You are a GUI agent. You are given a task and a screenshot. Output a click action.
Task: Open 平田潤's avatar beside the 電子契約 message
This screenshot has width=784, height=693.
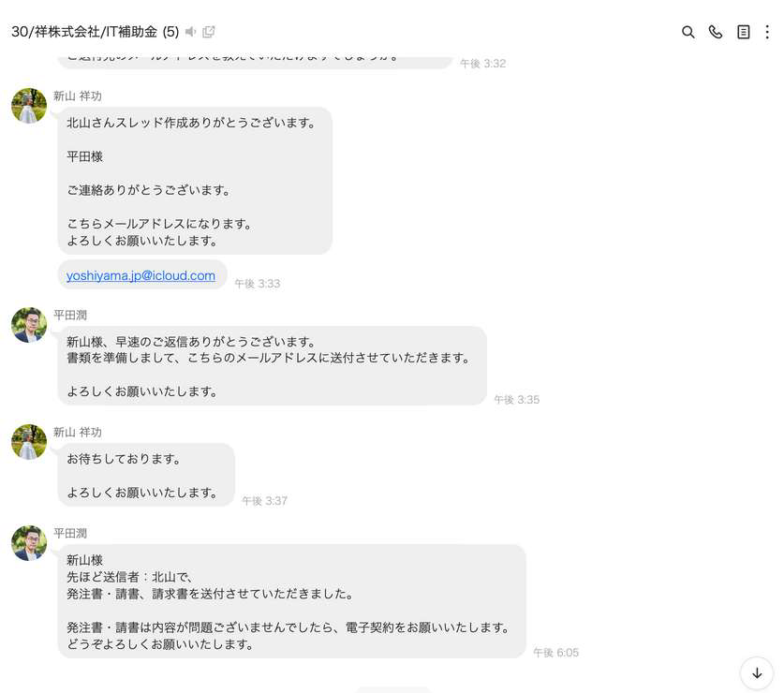pyautogui.click(x=29, y=543)
